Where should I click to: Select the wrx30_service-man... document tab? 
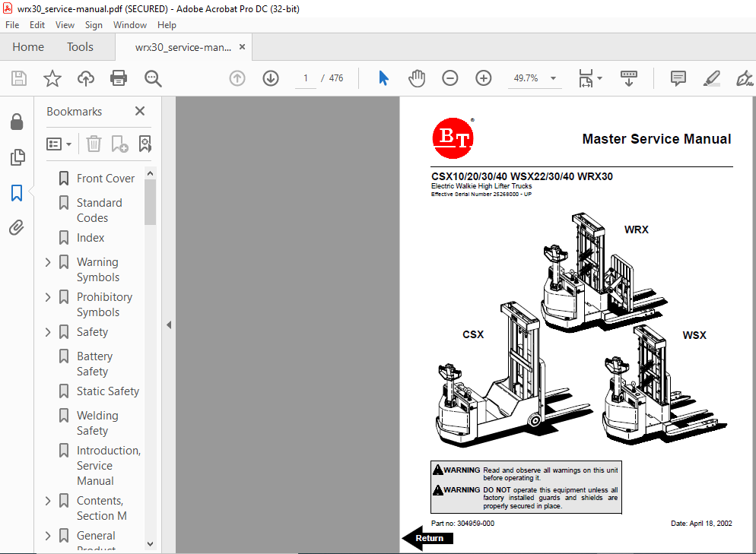183,47
